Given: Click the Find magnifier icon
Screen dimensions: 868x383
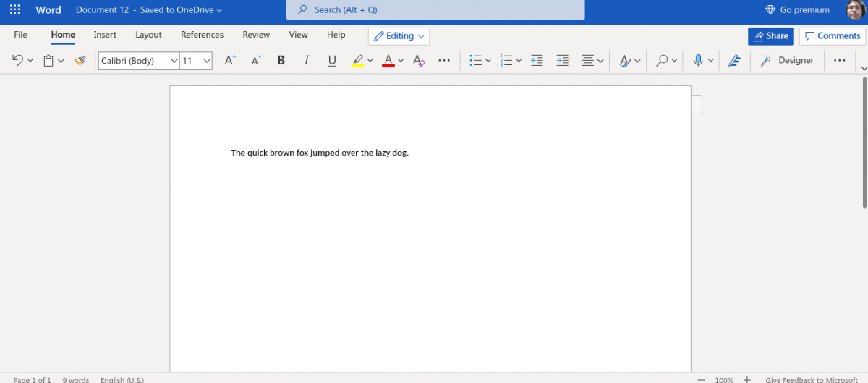Looking at the screenshot, I should (662, 61).
